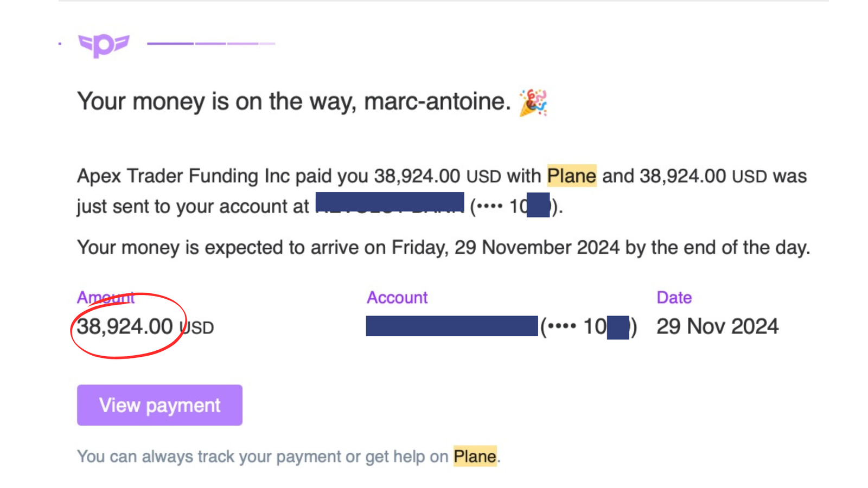Click the highlighted Plane word in the payment sentence
Image resolution: width=868 pixels, height=488 pixels.
(x=571, y=176)
